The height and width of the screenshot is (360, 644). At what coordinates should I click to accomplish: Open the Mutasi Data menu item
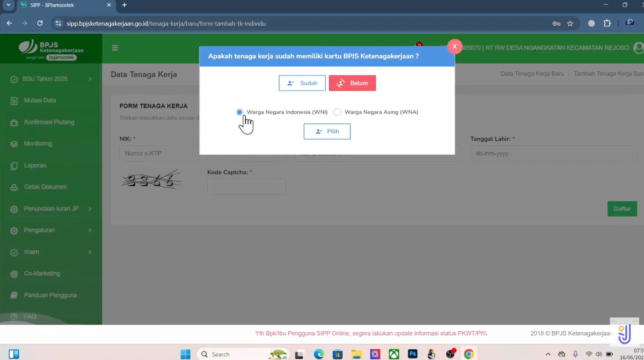[40, 100]
